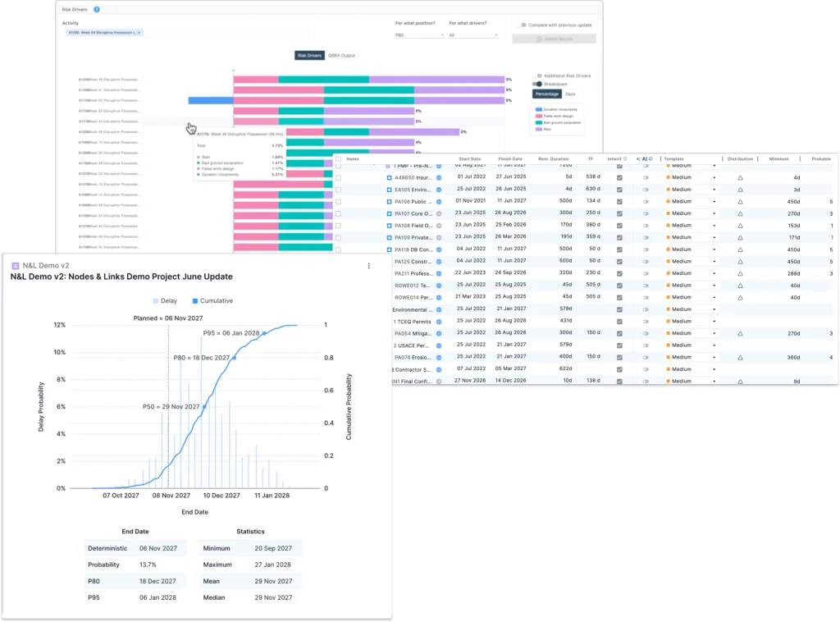Viewport: 840px width, 622px height.
Task: Click the distribution triangle icon for PA107 row
Action: click(x=740, y=213)
